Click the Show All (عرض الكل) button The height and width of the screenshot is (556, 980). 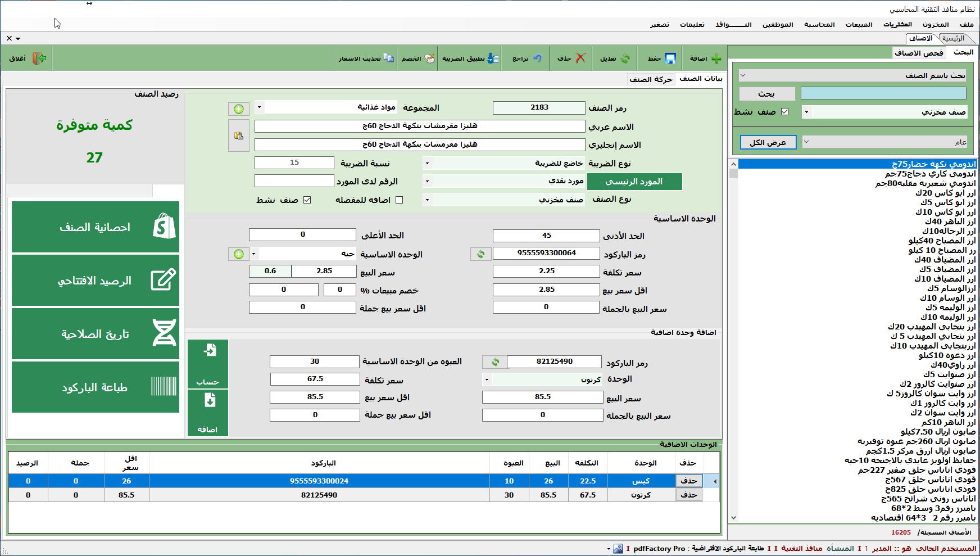768,143
